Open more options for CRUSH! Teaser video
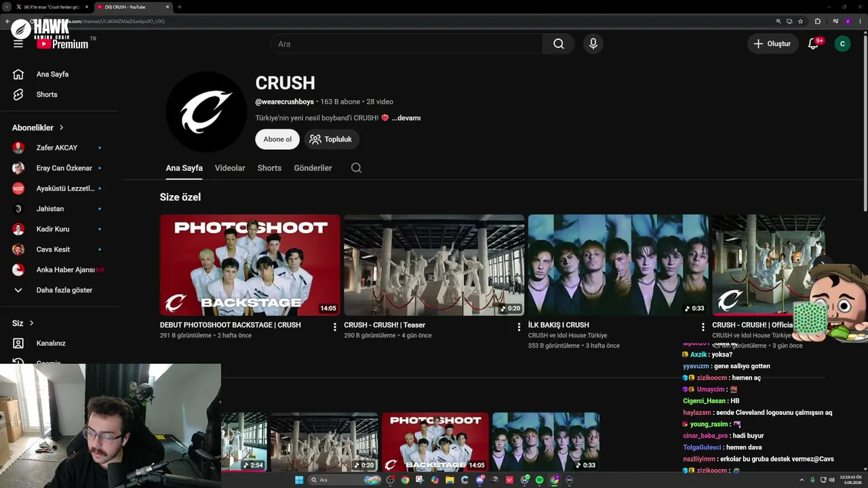The image size is (868, 488). [519, 327]
